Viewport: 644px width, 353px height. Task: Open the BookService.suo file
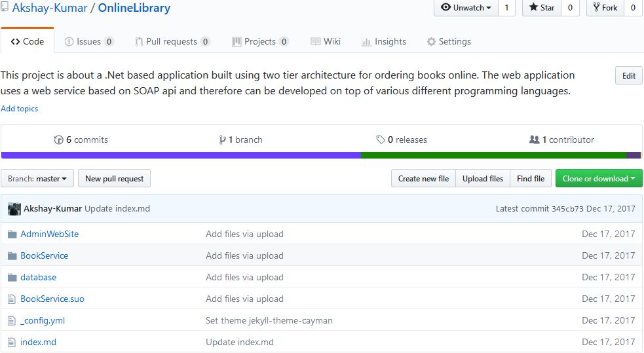[52, 299]
